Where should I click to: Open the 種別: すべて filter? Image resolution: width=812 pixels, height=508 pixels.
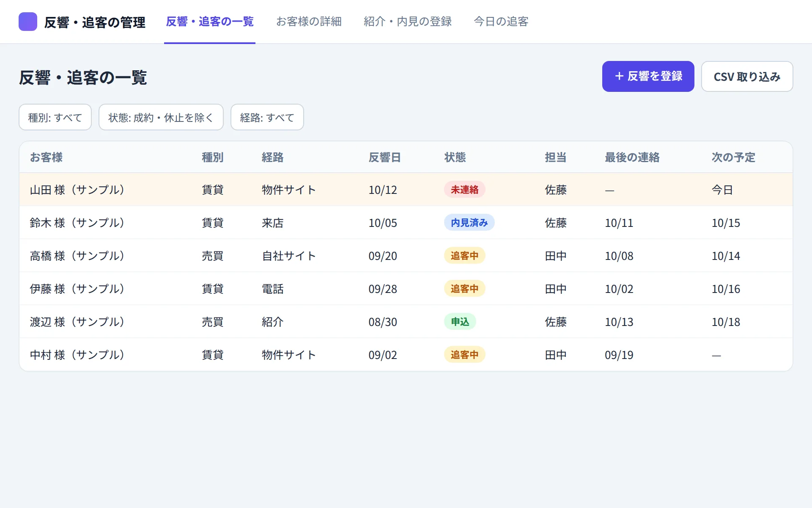click(55, 117)
